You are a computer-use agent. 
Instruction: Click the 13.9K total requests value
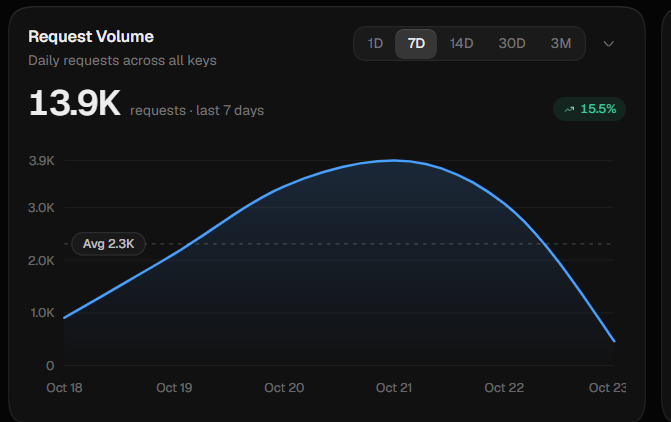74,103
